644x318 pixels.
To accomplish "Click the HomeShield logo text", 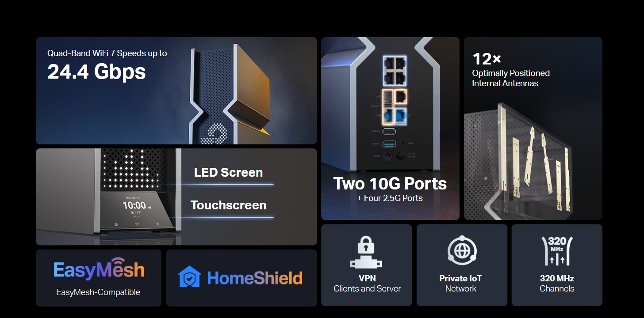I will pos(255,278).
